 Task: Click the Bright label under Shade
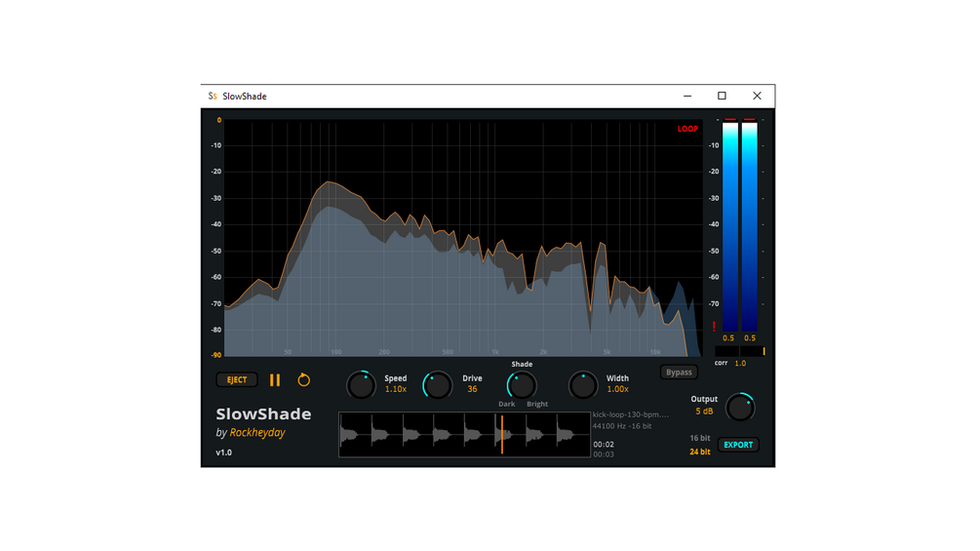pos(537,404)
